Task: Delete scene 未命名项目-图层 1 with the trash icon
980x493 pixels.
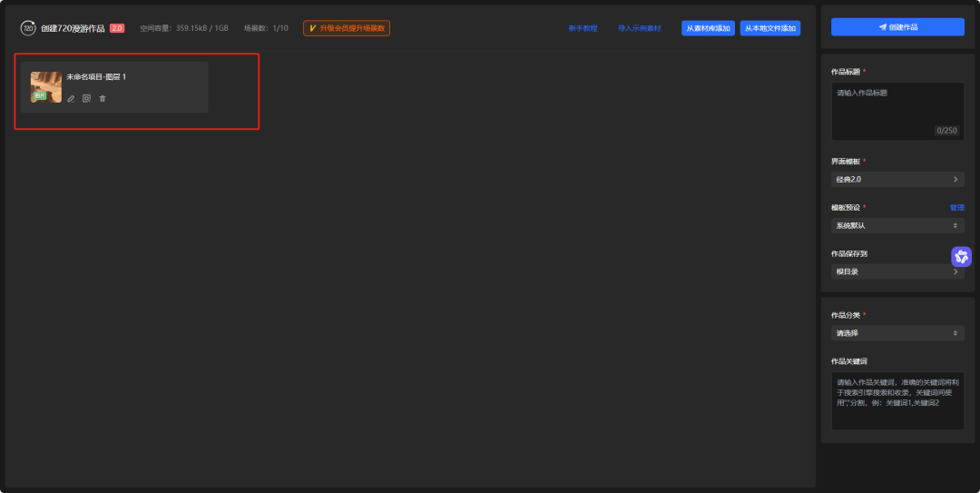Action: (x=103, y=98)
